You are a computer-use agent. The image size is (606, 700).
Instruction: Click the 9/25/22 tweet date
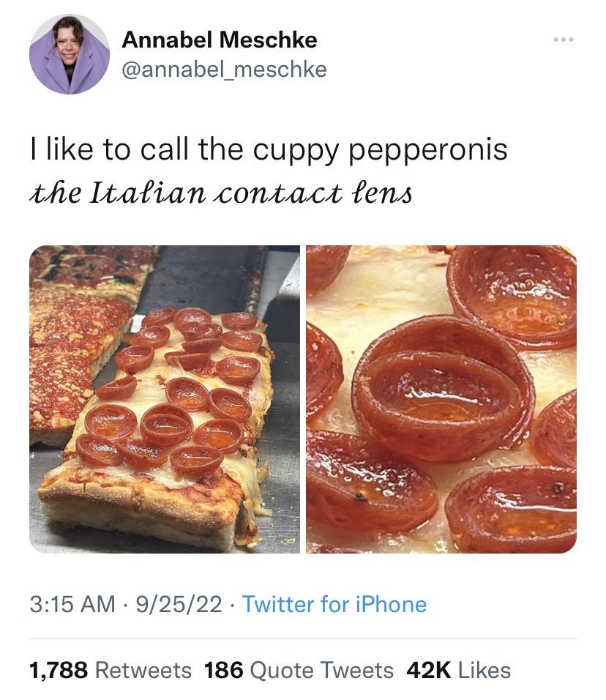point(179,604)
